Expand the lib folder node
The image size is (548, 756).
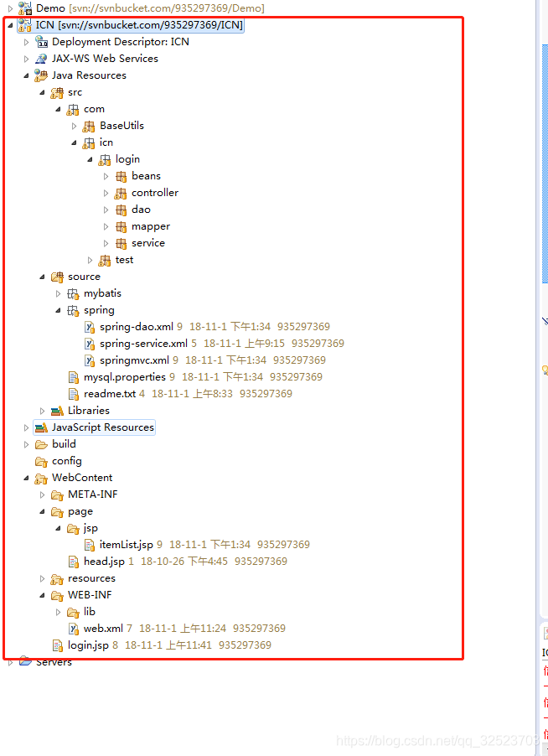pyautogui.click(x=59, y=613)
